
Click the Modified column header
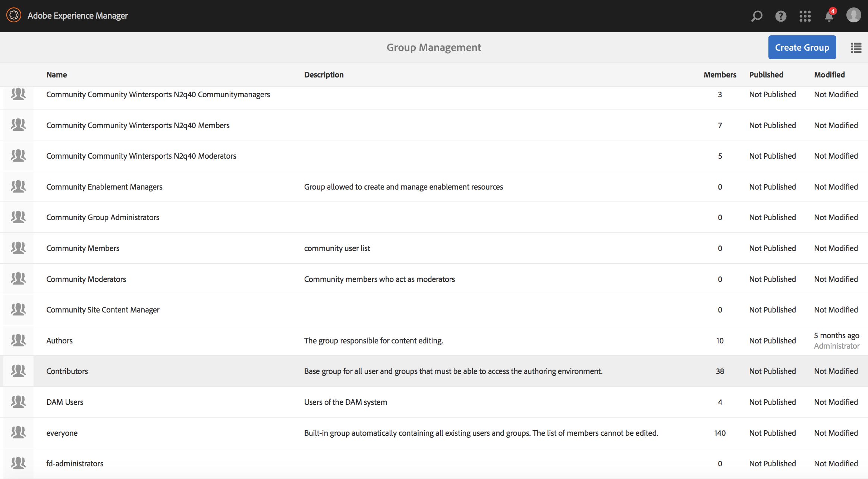[829, 74]
